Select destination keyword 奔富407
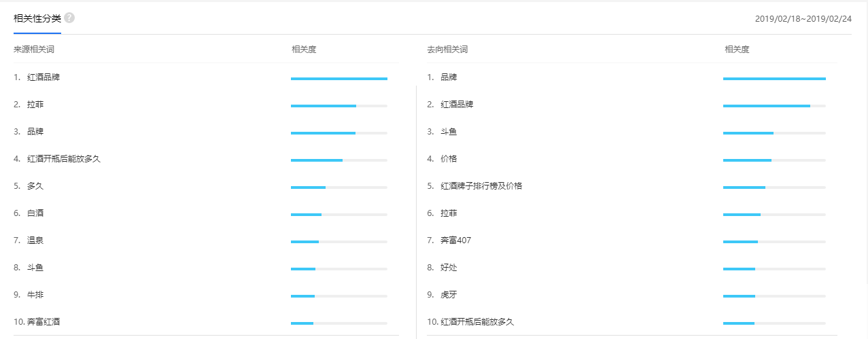 coord(455,240)
